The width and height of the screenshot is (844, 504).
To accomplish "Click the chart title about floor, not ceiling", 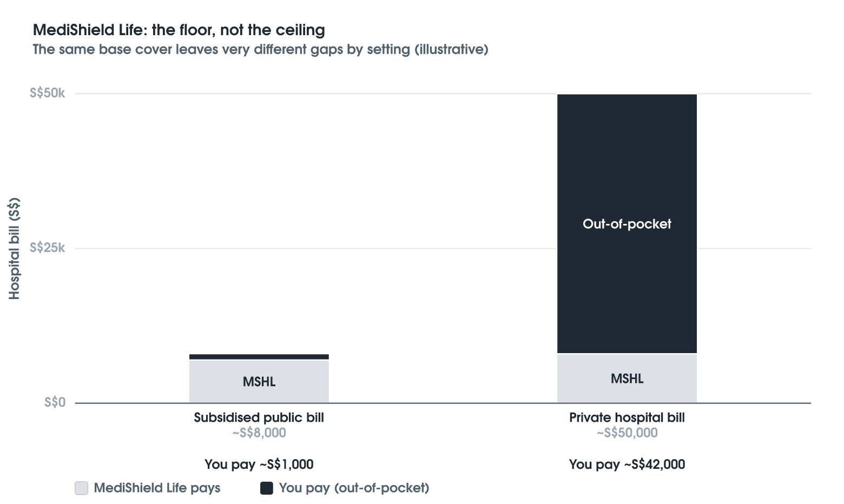I will point(179,30).
